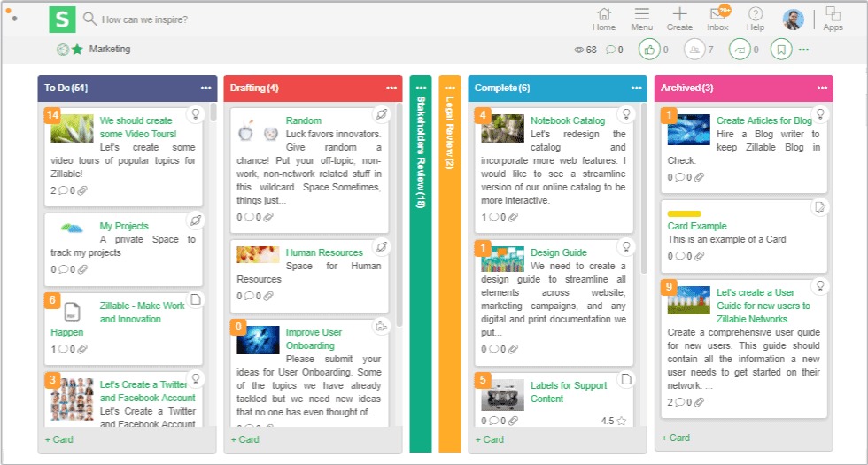Screen dimensions: 868x465
Task: Open the Design Guide thumbnail image
Action: [x=503, y=259]
